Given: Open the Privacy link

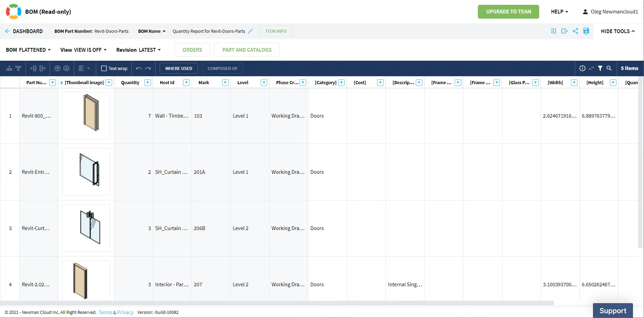Looking at the screenshot, I should 125,312.
